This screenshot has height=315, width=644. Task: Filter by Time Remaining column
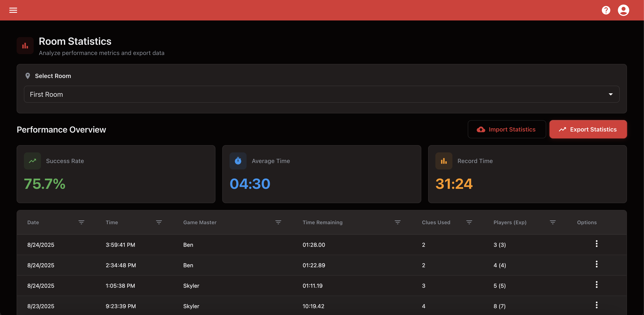397,222
